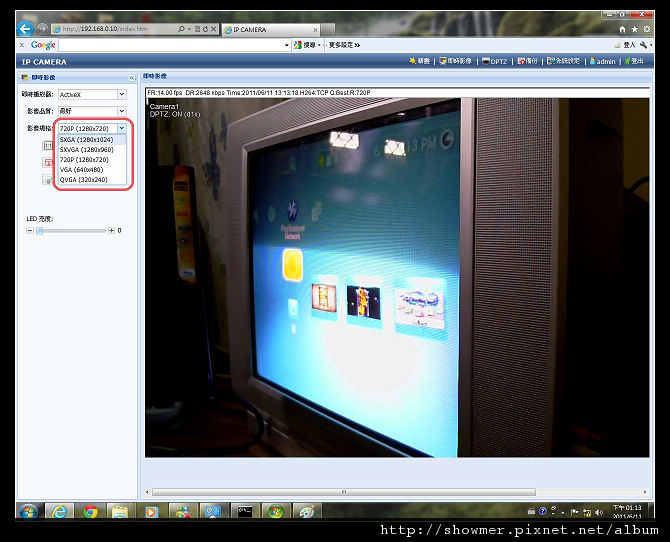Click the admin user icon link
The height and width of the screenshot is (542, 670).
[602, 61]
